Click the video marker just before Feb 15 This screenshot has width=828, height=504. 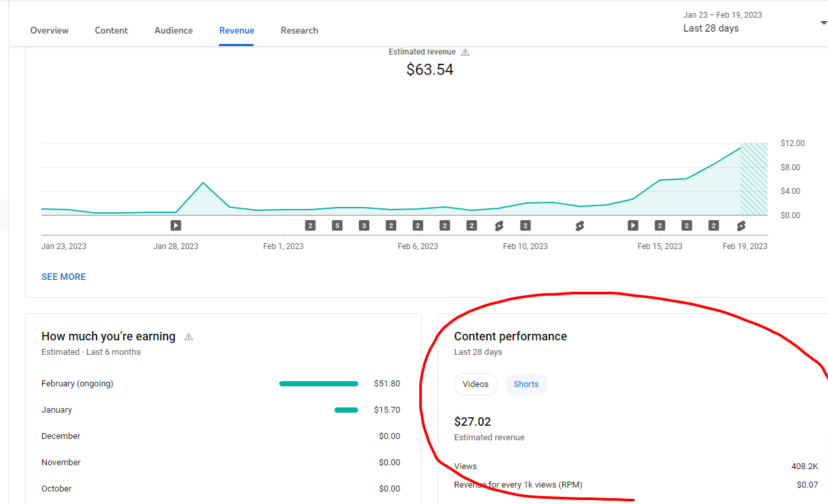(633, 225)
